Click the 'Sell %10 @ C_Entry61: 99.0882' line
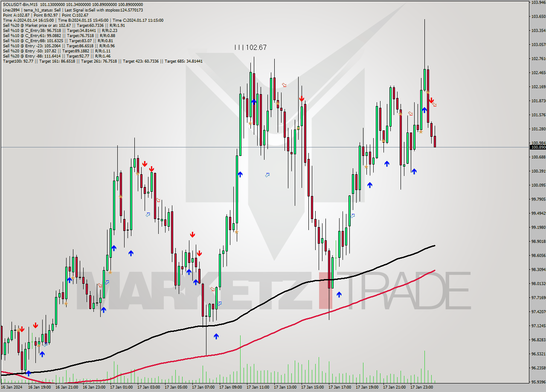Screen dimensions: 546x392 click(x=59, y=35)
